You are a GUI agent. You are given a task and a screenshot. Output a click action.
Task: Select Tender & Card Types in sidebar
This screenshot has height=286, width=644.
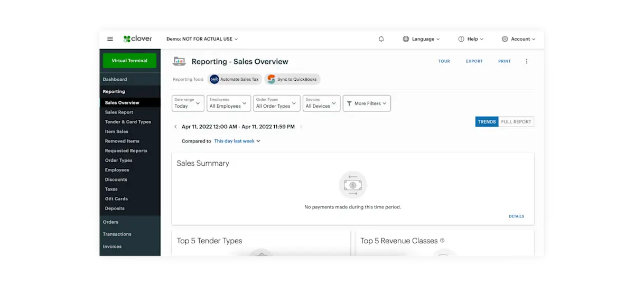coord(128,122)
